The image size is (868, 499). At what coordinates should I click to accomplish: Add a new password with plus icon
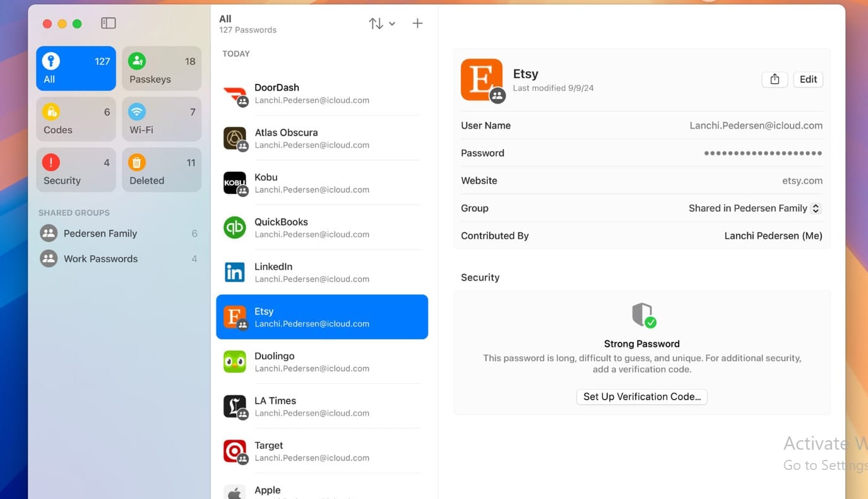tap(417, 23)
